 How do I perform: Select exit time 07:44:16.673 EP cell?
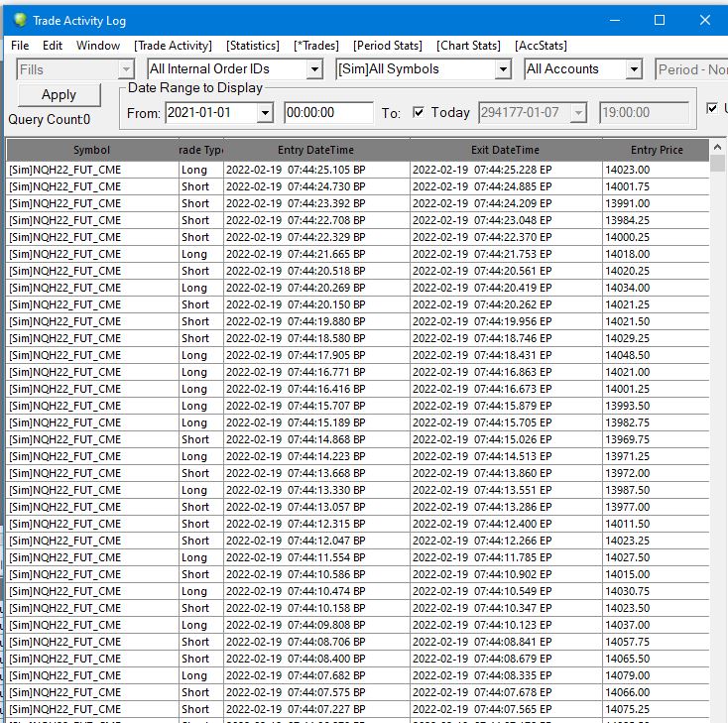[506, 389]
